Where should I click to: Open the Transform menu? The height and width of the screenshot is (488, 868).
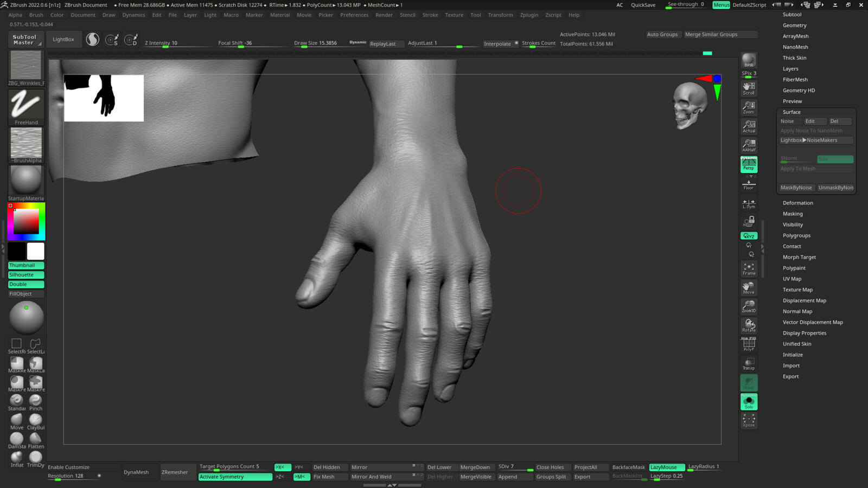500,15
